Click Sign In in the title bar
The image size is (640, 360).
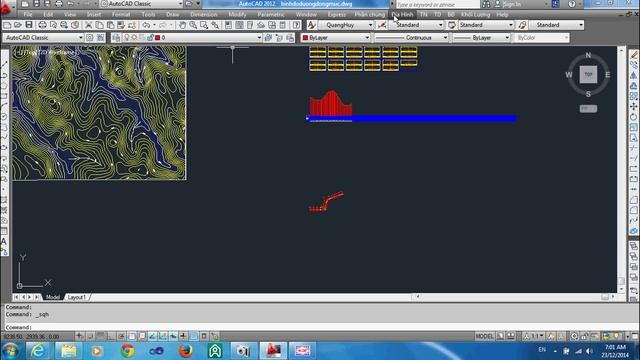[x=512, y=4]
